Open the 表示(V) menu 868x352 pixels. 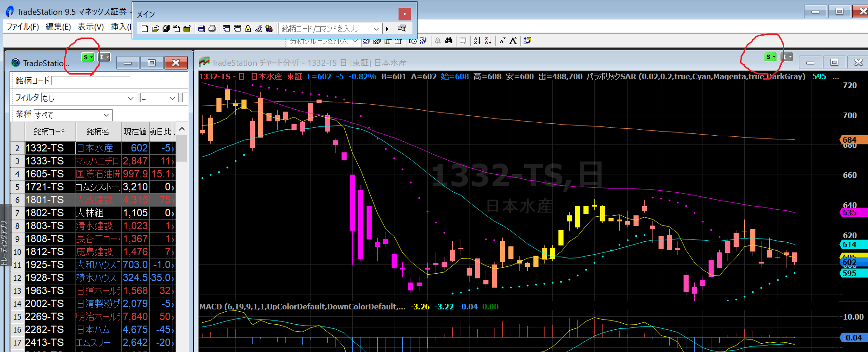[x=90, y=27]
